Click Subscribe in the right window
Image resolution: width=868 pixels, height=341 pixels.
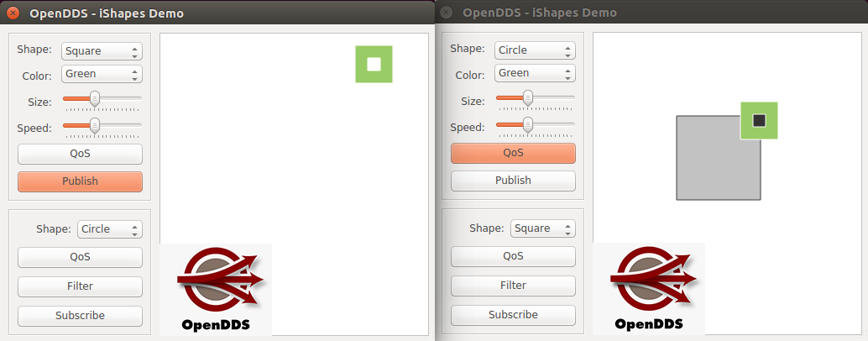(513, 315)
